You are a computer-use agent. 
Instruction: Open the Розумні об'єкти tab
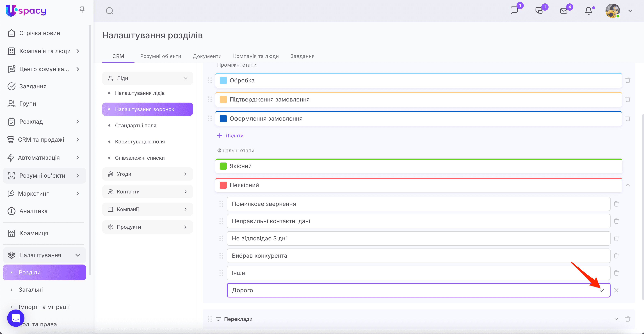click(161, 56)
